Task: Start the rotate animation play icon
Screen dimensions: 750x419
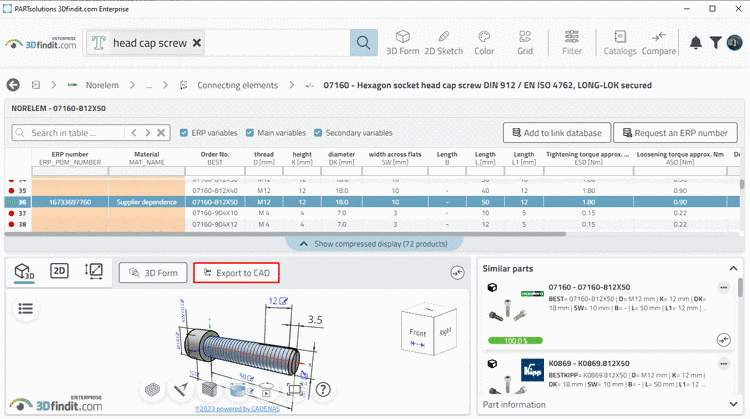Action: (x=266, y=390)
